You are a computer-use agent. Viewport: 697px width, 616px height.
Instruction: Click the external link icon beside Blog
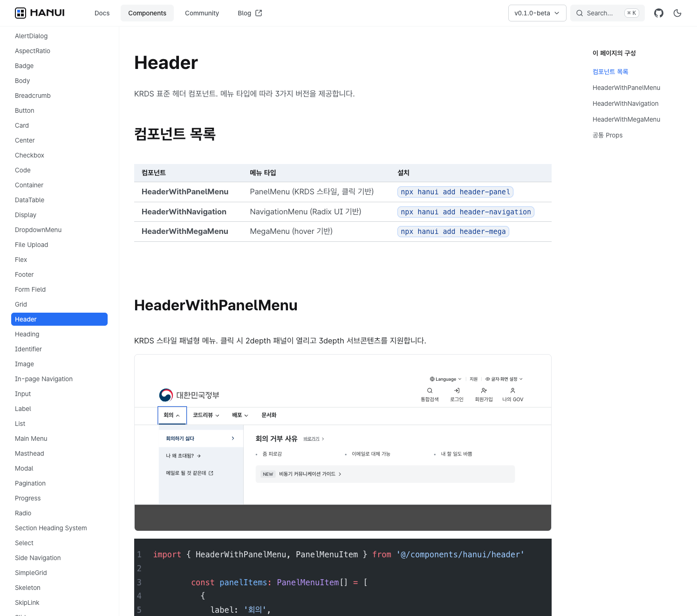click(x=260, y=13)
